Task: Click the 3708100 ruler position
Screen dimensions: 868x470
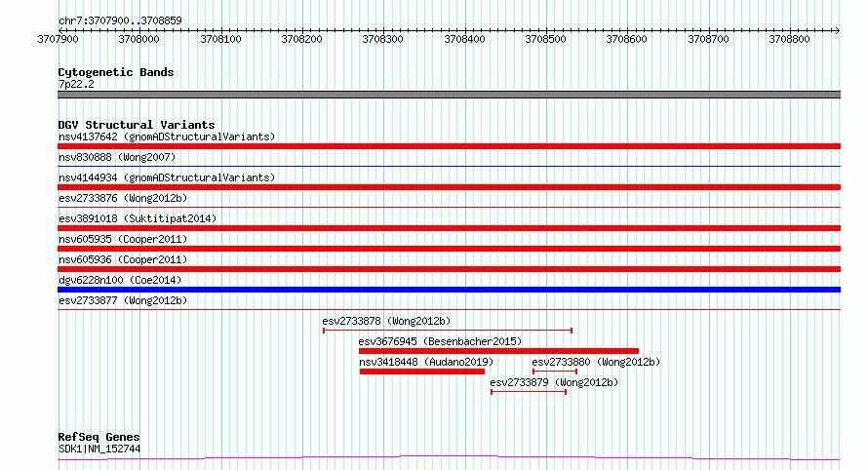Action: point(220,39)
